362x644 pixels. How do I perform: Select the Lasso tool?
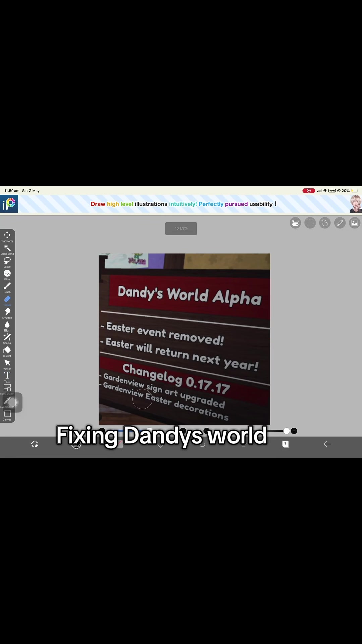[7, 262]
